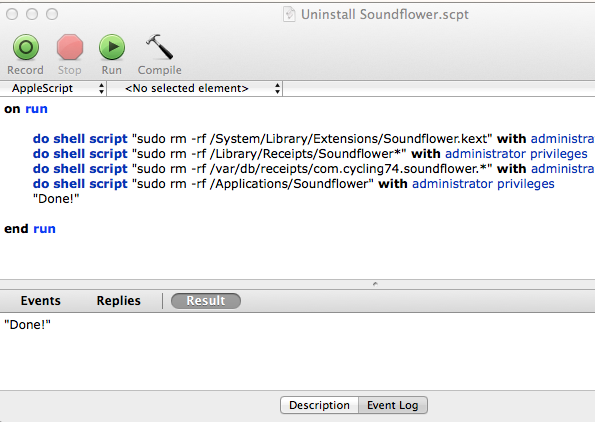Viewport: 595px width, 422px height.
Task: Run the script with the green play icon
Action: click(112, 47)
